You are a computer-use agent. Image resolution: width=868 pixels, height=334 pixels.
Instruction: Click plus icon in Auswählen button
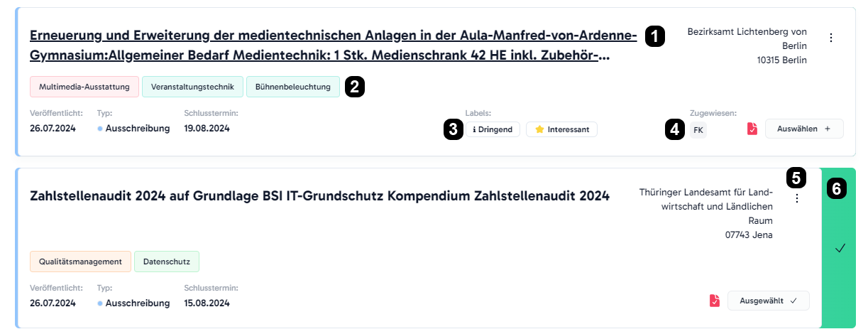click(x=828, y=129)
